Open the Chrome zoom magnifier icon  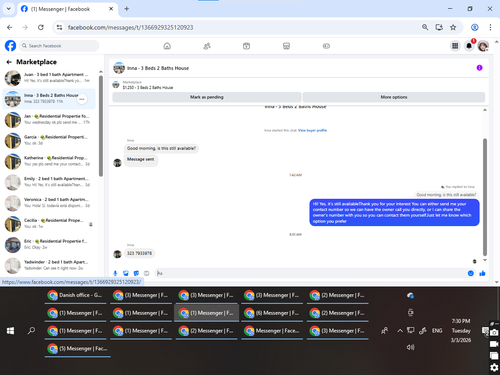pyautogui.click(x=425, y=27)
